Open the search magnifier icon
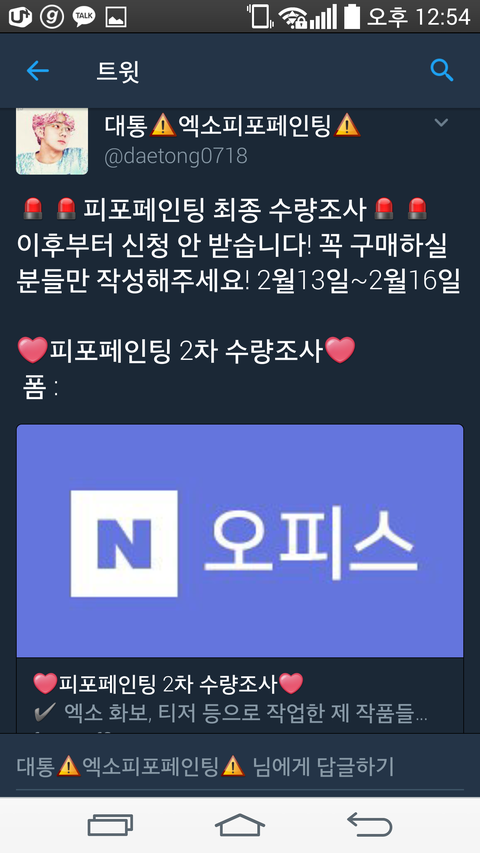The height and width of the screenshot is (853, 480). point(441,71)
